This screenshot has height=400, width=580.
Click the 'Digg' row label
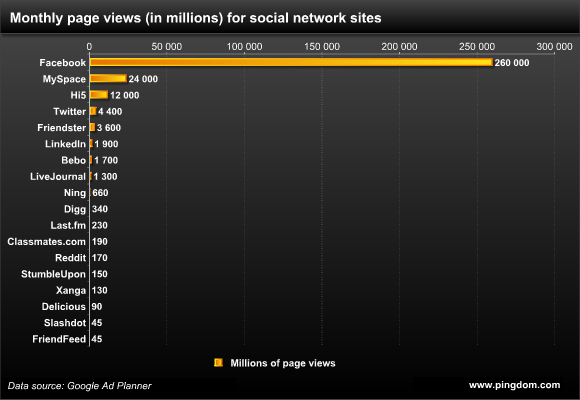75,209
